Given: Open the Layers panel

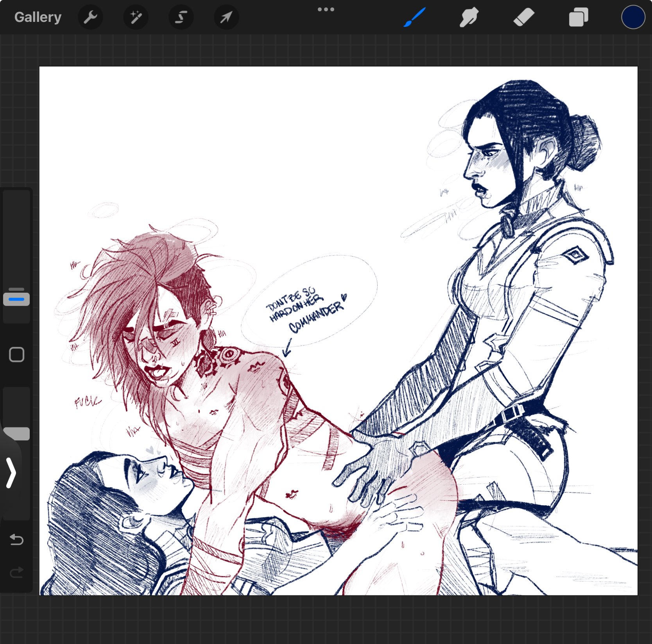Looking at the screenshot, I should (578, 17).
